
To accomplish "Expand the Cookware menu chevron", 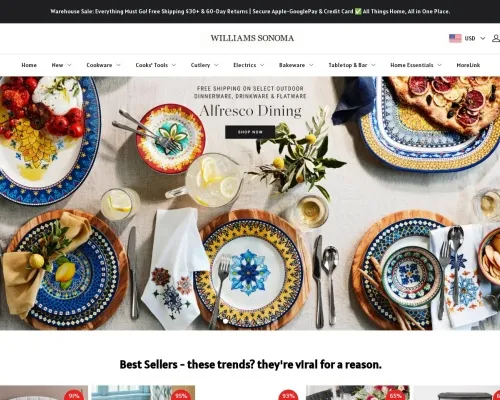I will coord(118,65).
